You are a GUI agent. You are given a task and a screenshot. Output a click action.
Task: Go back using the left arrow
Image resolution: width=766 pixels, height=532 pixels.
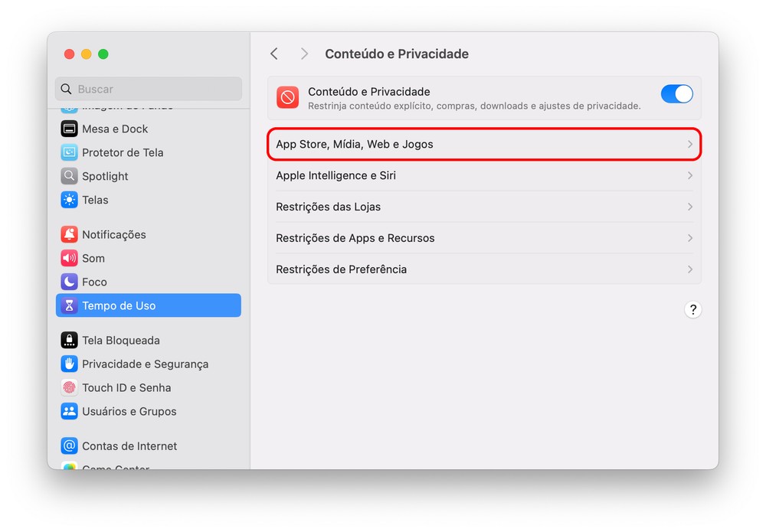274,54
